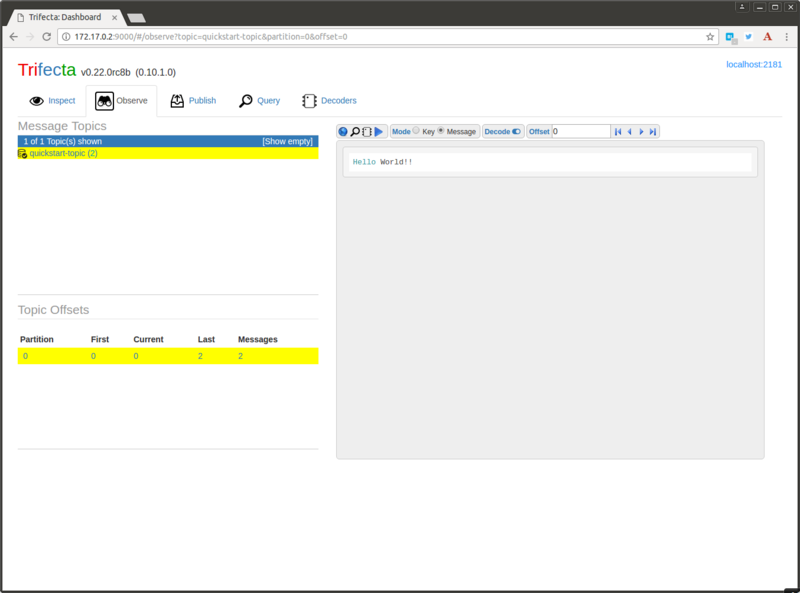Open the Decoders tab
The width and height of the screenshot is (800, 593).
(x=329, y=101)
